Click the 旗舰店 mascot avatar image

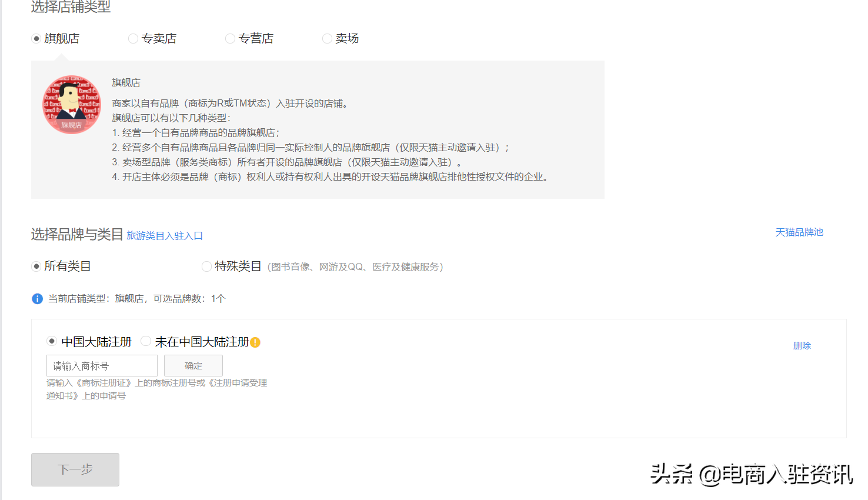[x=72, y=105]
